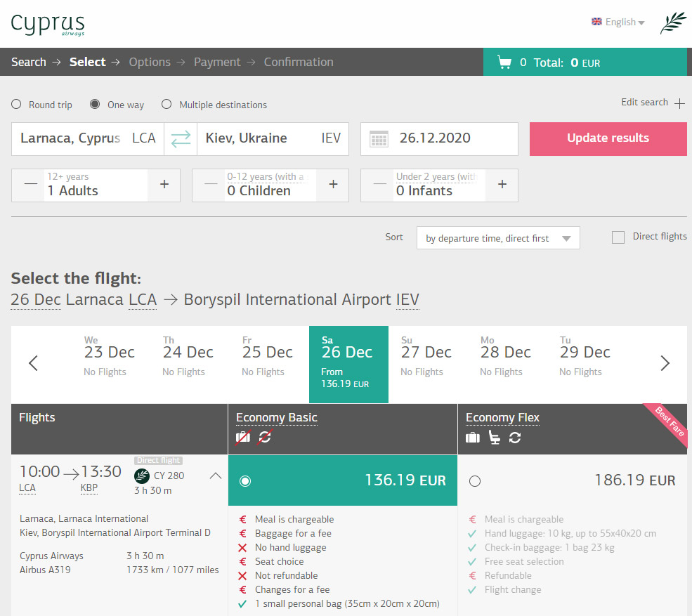Click the UK flag language icon
The width and height of the screenshot is (692, 616).
[x=596, y=22]
